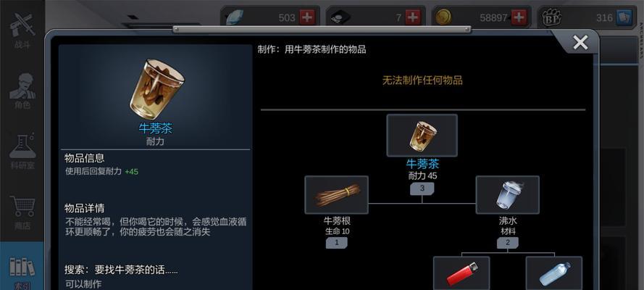Select the red lighter ingredient icon

coord(461,273)
